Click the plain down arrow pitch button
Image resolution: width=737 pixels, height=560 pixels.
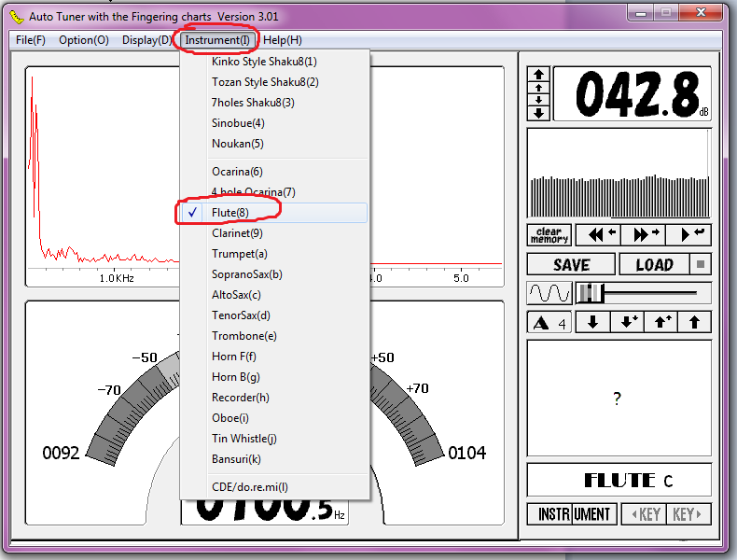pos(596,323)
